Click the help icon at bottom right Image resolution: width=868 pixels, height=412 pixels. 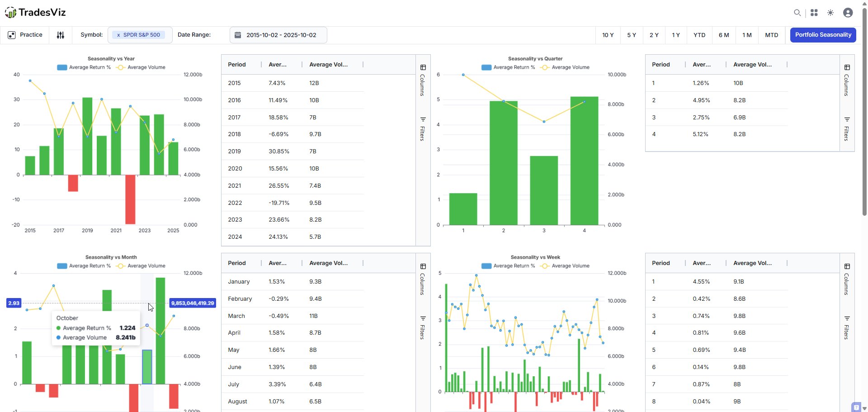click(856, 407)
